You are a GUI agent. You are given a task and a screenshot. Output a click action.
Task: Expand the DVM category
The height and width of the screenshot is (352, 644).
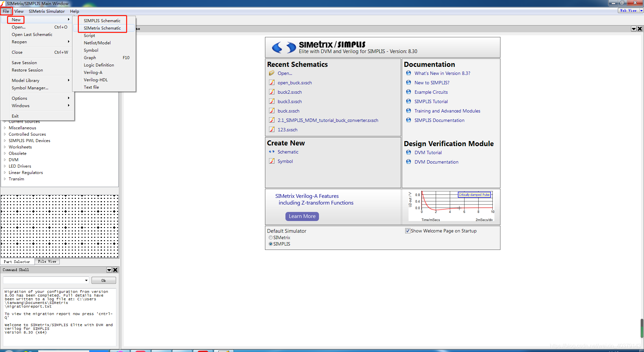point(5,160)
